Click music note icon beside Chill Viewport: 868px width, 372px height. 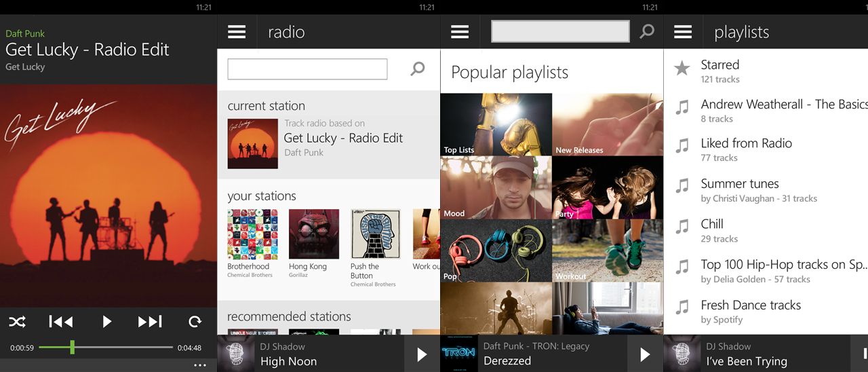click(682, 227)
